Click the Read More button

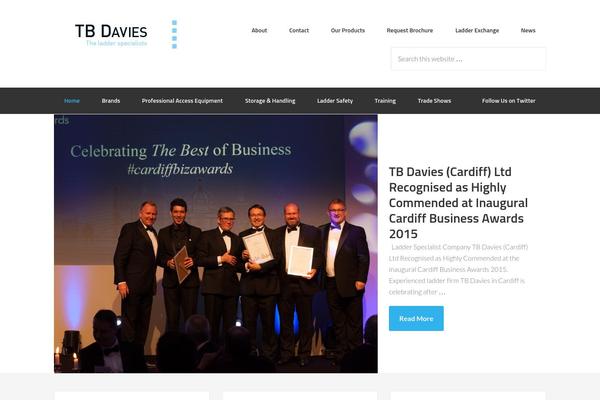[x=416, y=318]
